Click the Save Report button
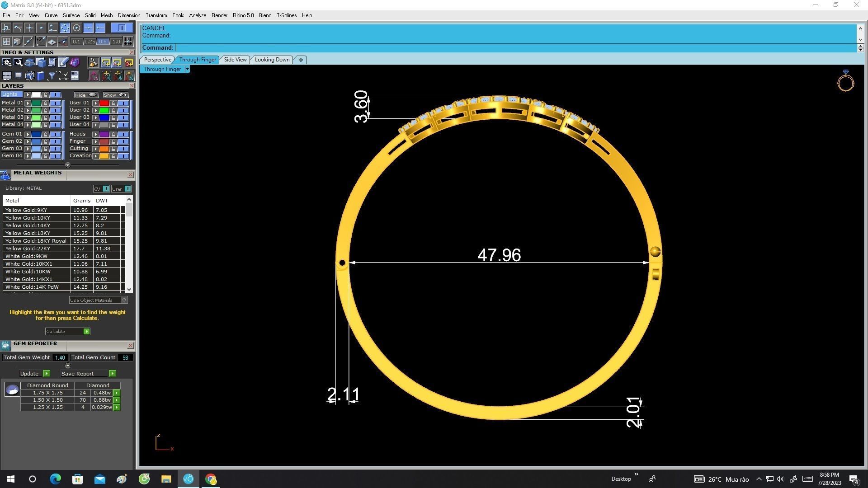Image resolution: width=868 pixels, height=488 pixels. pyautogui.click(x=88, y=374)
